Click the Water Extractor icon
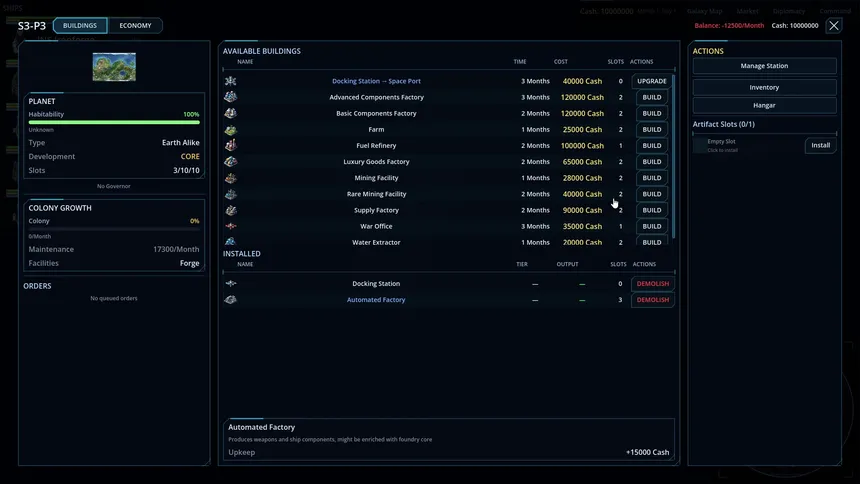This screenshot has height=484, width=860. (x=230, y=241)
